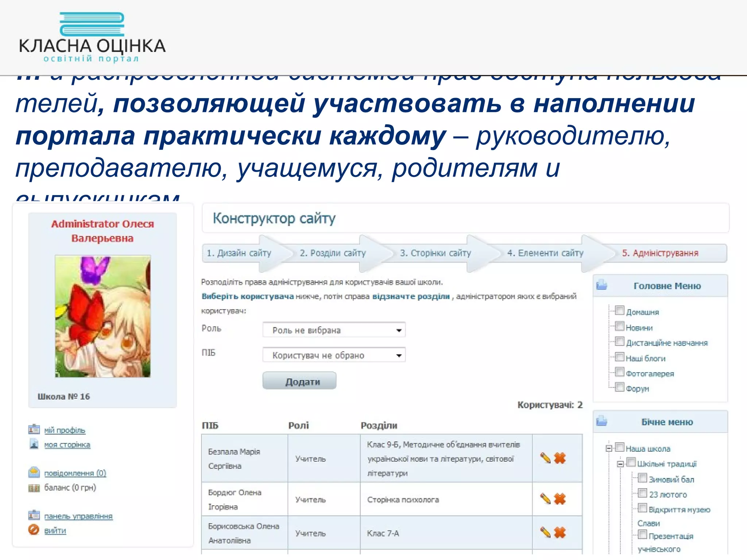Click the red logout icon
The width and height of the screenshot is (747, 560).
pos(34,529)
